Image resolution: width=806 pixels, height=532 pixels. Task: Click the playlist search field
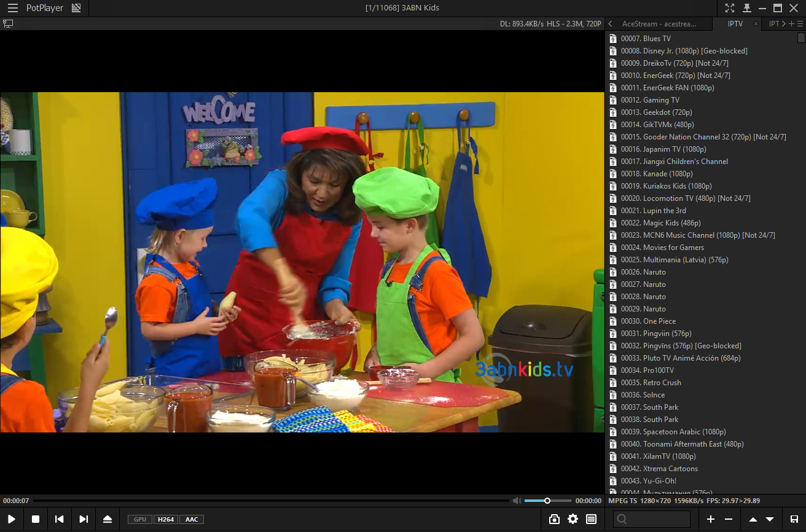(x=652, y=519)
